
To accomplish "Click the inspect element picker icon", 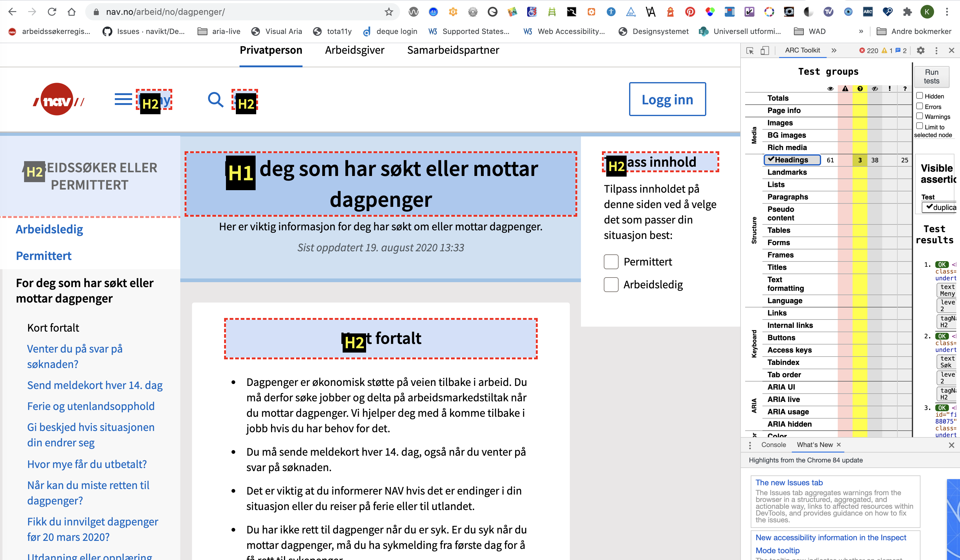I will coord(750,51).
